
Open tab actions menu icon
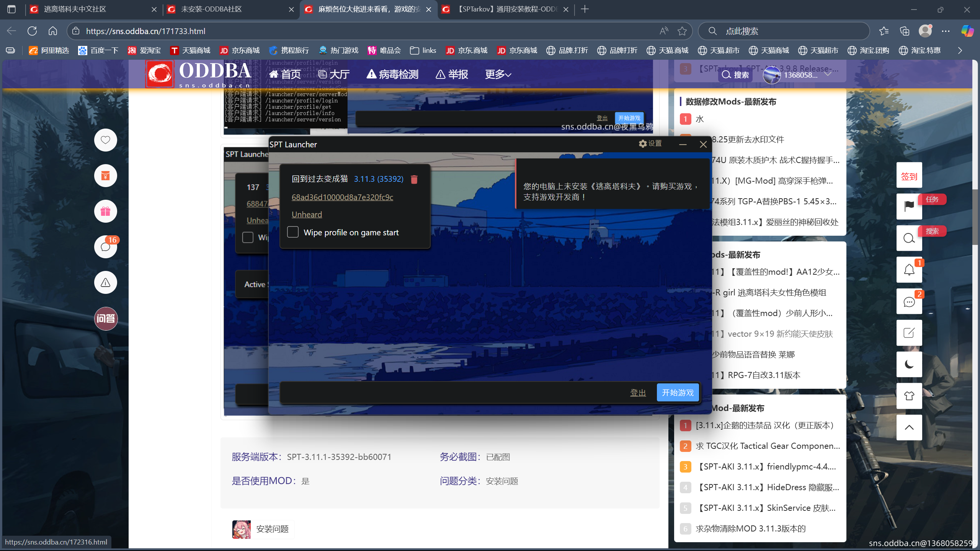[11, 9]
